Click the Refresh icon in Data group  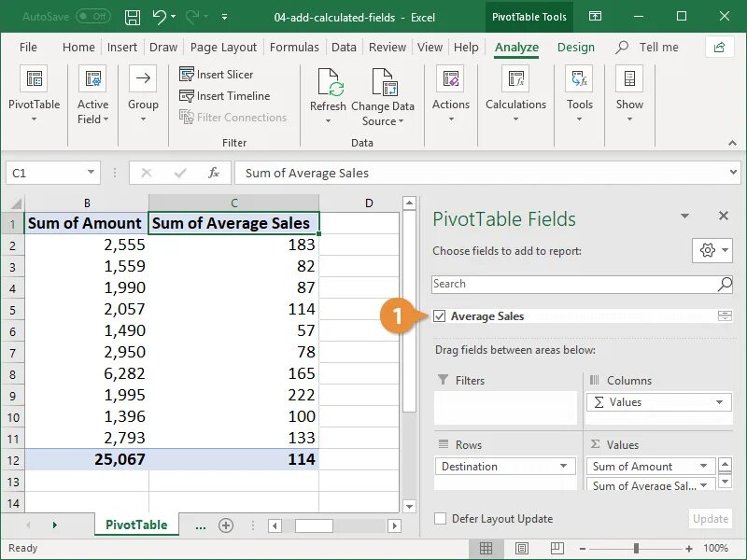pyautogui.click(x=329, y=85)
